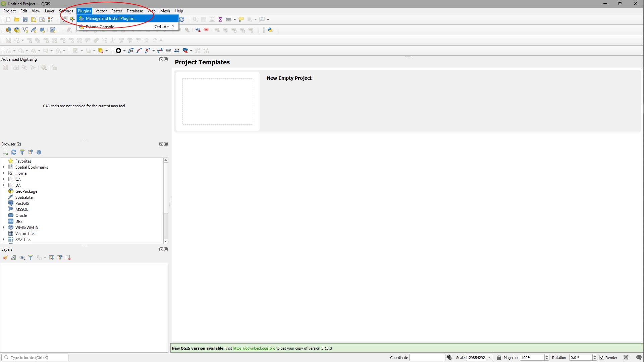Click Manage Map Themes eye icon
Viewport: 644px width, 362px height.
[x=22, y=257]
